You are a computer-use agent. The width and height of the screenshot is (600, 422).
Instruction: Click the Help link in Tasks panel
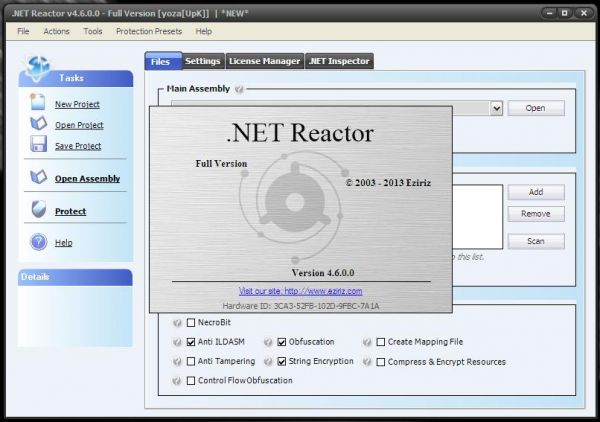(64, 243)
